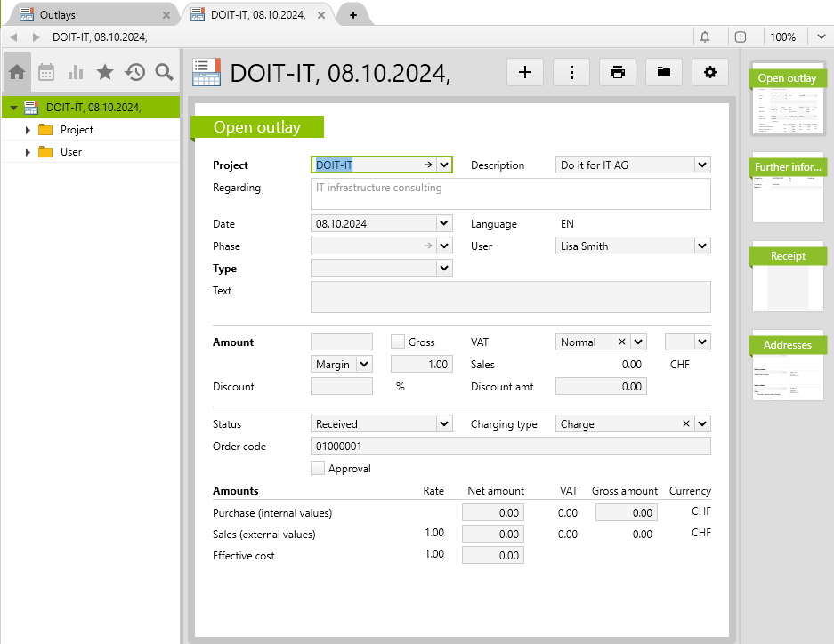Select the Receipt page thumbnail
Screen dimensions: 834x644
pyautogui.click(x=788, y=276)
